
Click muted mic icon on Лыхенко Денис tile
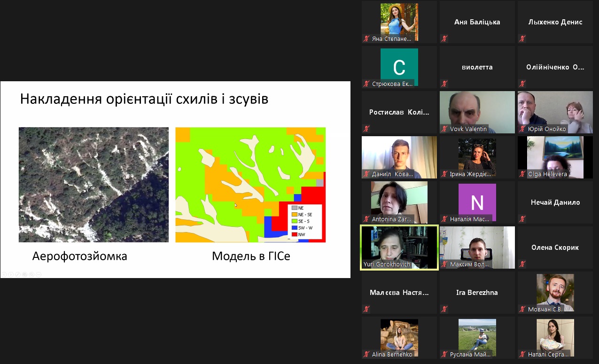pyautogui.click(x=522, y=39)
